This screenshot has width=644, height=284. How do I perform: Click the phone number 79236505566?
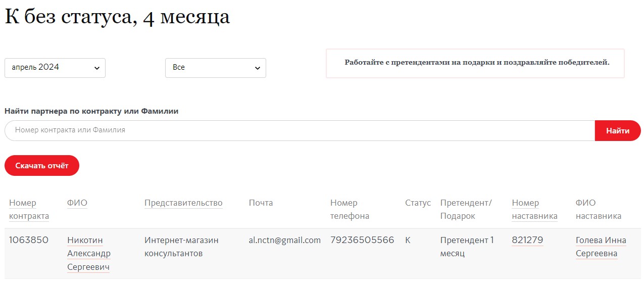click(x=362, y=240)
